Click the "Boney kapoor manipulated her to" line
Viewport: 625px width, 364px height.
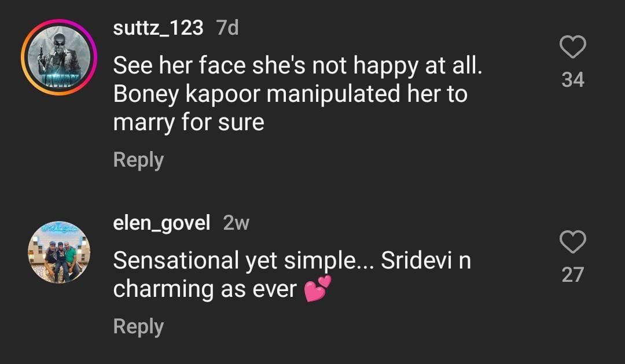coord(290,94)
